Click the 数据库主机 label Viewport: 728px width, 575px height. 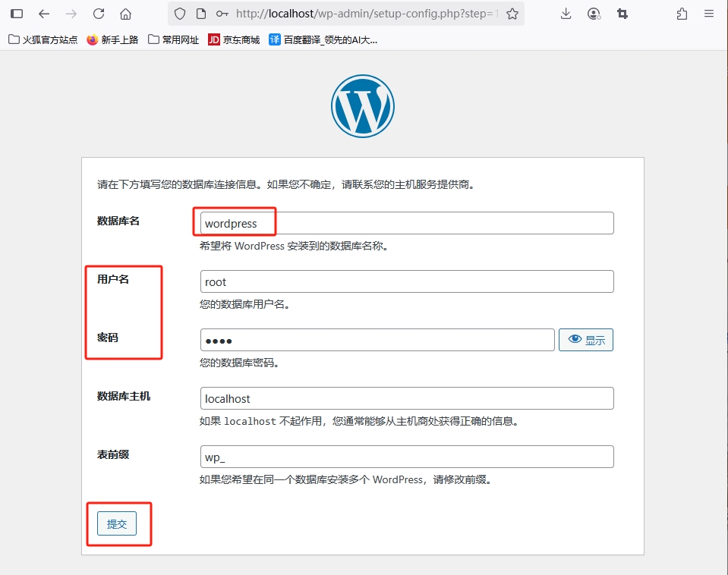click(124, 396)
